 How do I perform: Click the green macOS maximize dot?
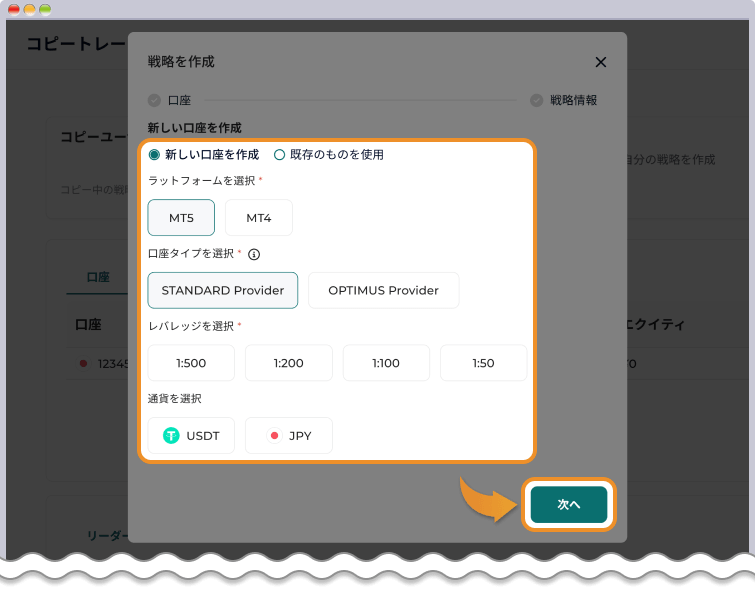click(x=45, y=10)
